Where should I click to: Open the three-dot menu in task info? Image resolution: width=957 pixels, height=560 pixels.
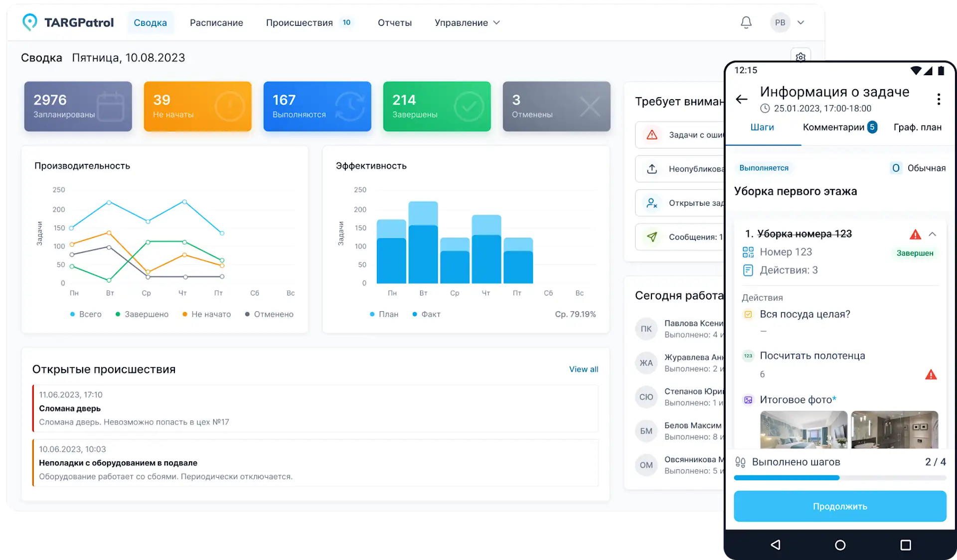[x=938, y=99]
